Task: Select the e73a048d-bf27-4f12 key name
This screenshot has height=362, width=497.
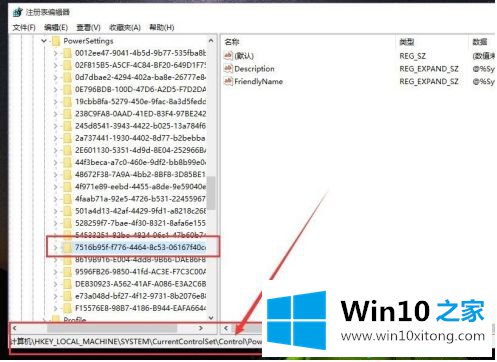Action: click(140, 296)
